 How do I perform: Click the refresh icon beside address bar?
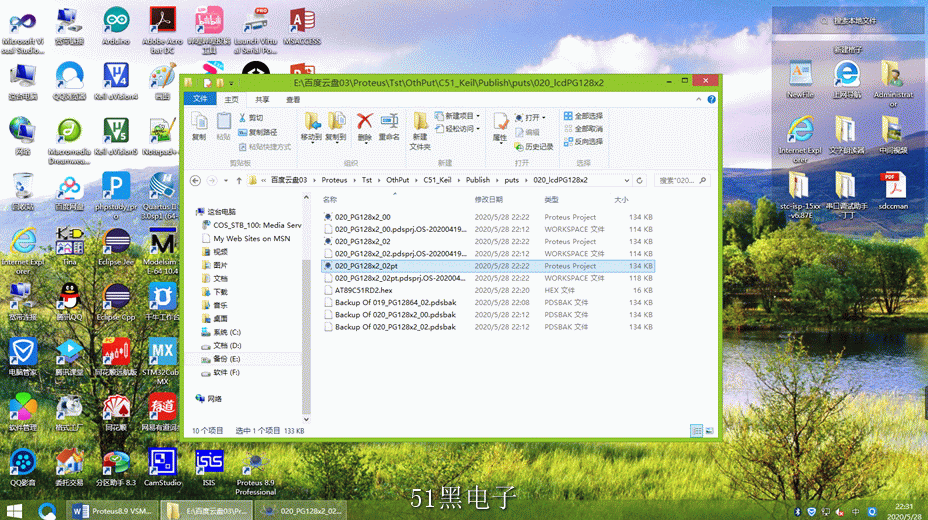[x=639, y=180]
